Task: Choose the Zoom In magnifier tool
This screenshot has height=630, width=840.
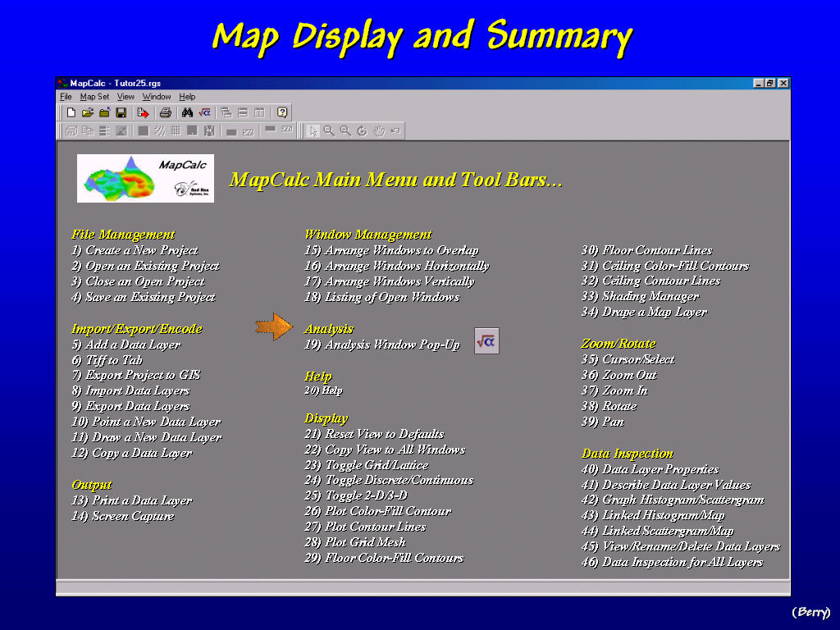Action: click(345, 130)
